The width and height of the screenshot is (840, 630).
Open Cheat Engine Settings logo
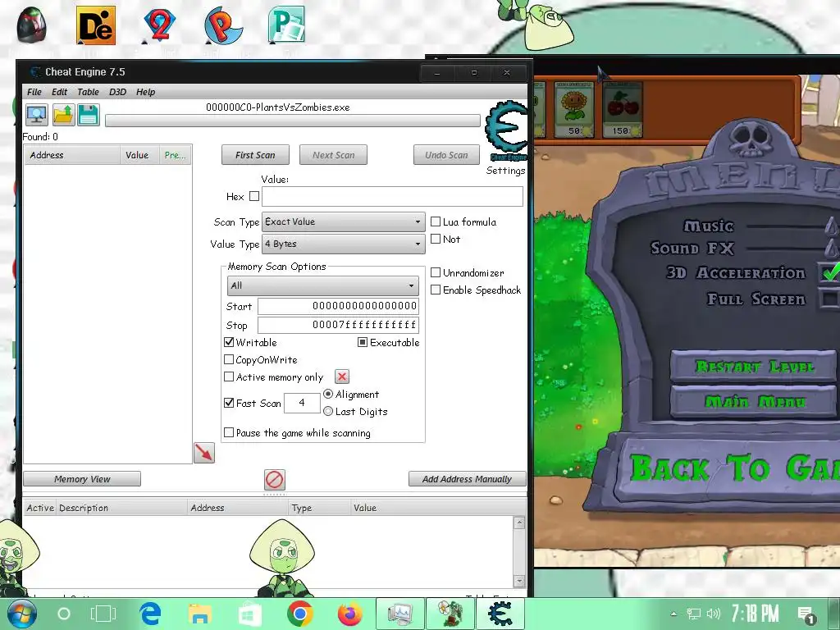pyautogui.click(x=505, y=131)
